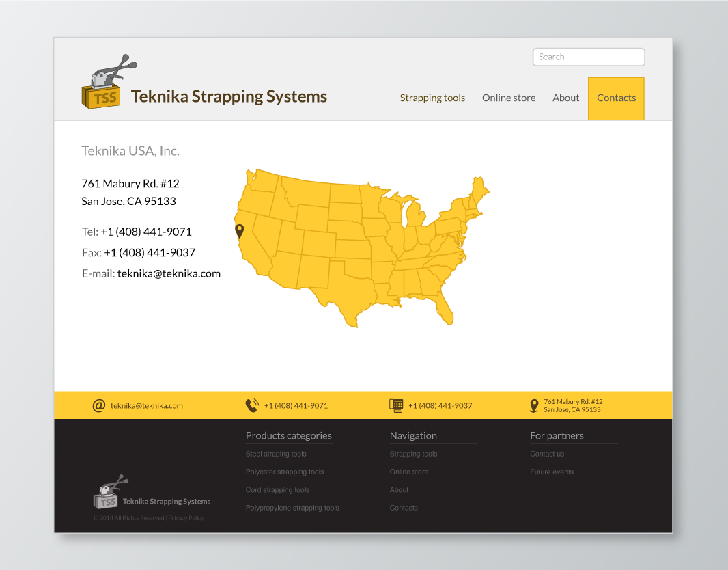Click the 2014 All Rights Reserved text
This screenshot has height=570, width=728.
pos(128,518)
